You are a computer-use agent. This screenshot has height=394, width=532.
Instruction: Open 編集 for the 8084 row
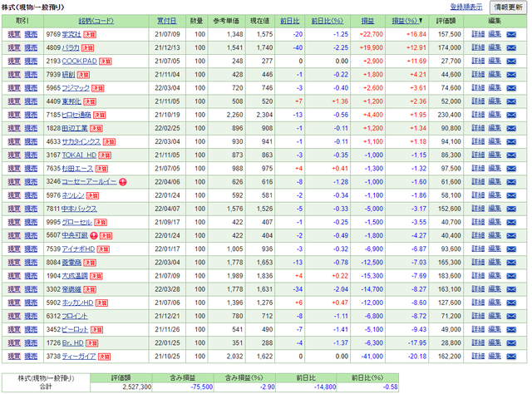495,262
